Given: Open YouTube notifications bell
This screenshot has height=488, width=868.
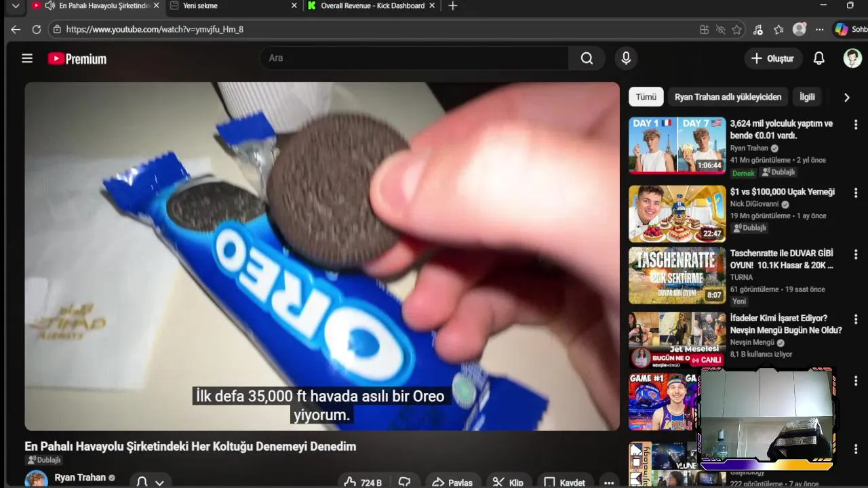Looking at the screenshot, I should [819, 58].
